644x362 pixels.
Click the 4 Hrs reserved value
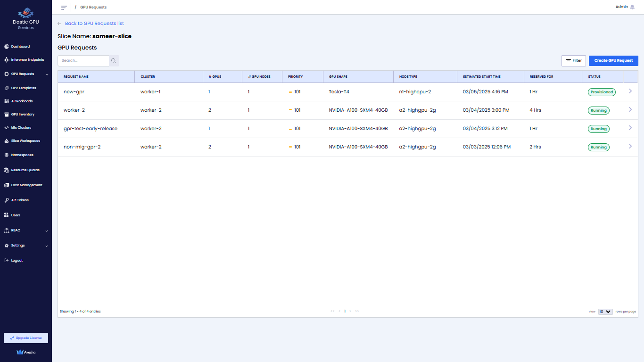(x=535, y=110)
